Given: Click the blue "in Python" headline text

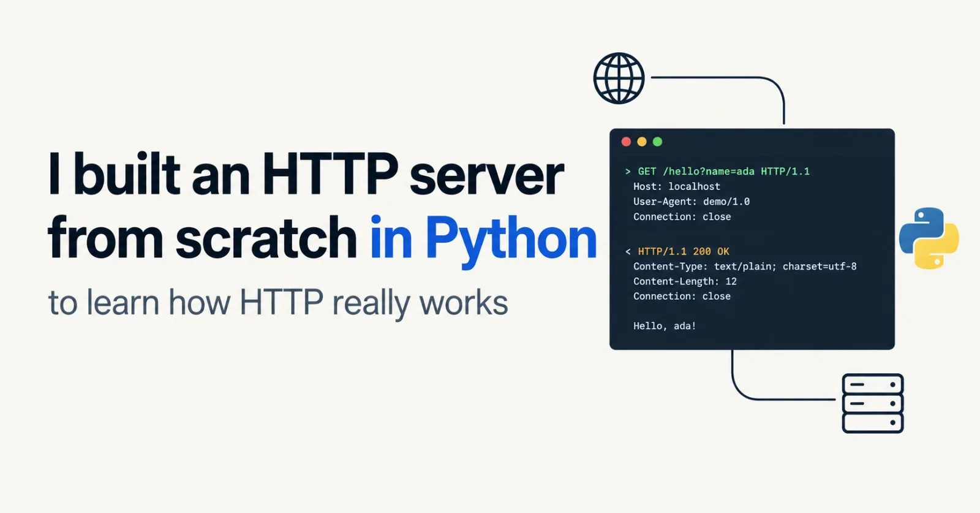Looking at the screenshot, I should pos(483,241).
